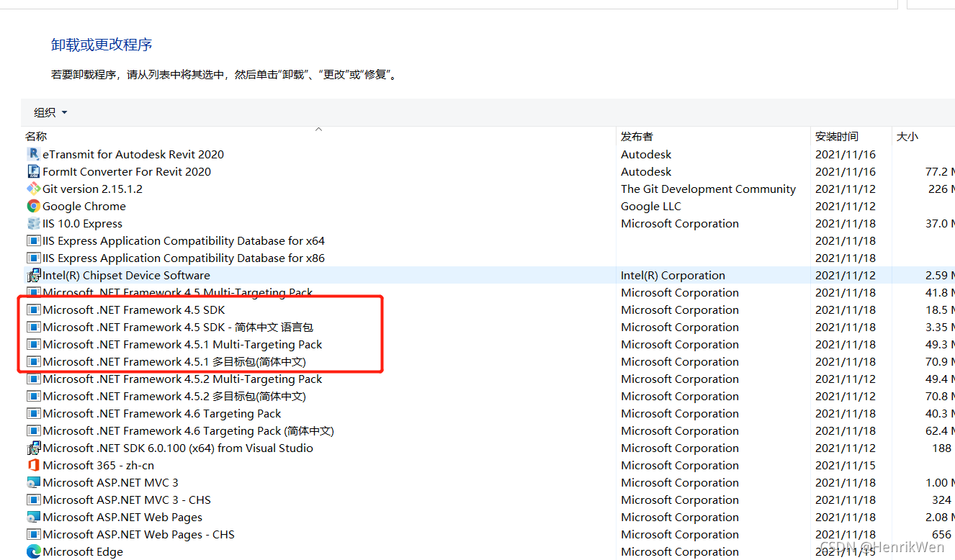Select the Google Chrome program entry

click(84, 206)
